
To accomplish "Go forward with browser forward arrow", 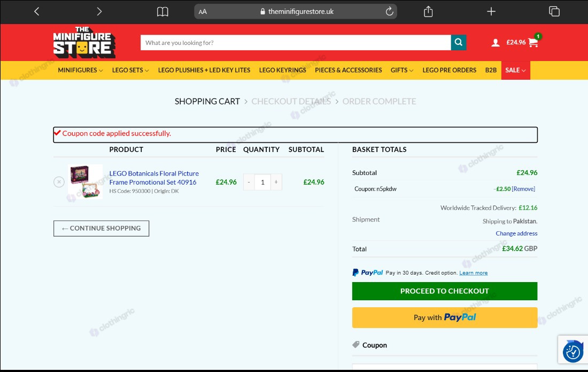I will point(99,12).
